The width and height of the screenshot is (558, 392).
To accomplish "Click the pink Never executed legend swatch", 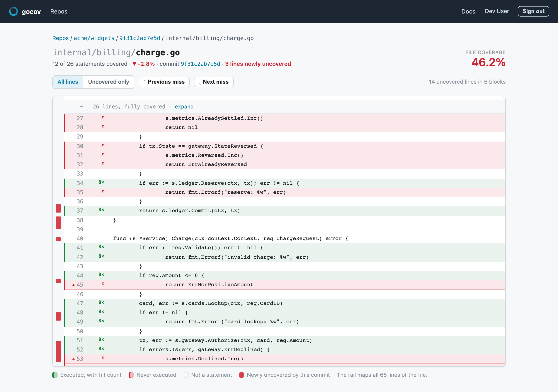I will (x=131, y=375).
